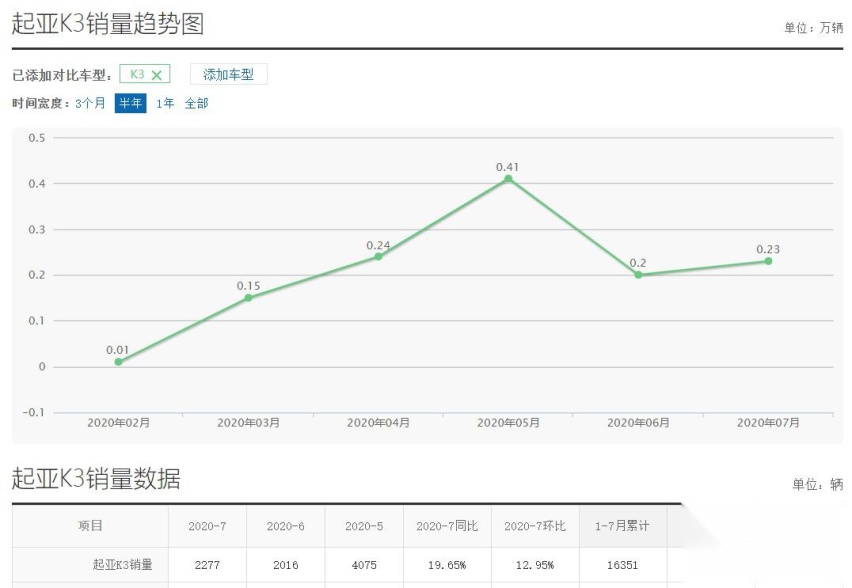Image resolution: width=852 pixels, height=588 pixels.
Task: Click the 已添加对比车型 label
Action: coord(62,75)
